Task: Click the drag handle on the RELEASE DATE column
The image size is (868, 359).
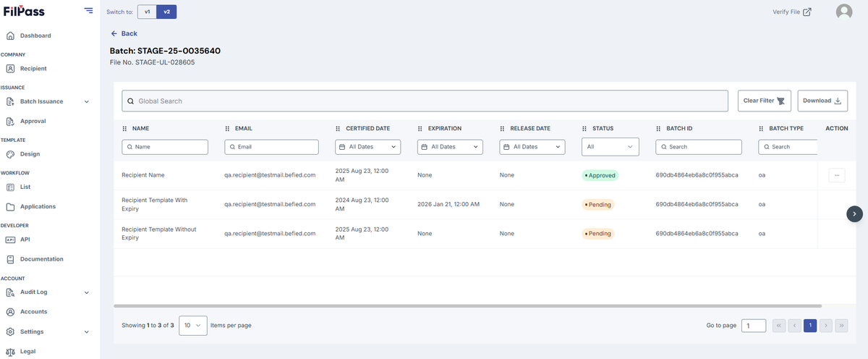Action: (503, 129)
